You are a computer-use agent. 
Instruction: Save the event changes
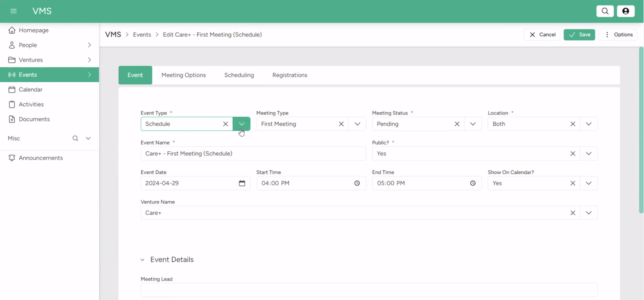coord(579,34)
